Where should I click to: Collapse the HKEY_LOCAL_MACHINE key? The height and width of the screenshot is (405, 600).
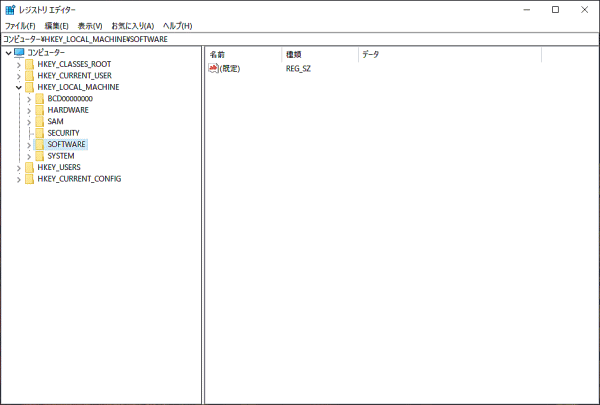point(18,87)
